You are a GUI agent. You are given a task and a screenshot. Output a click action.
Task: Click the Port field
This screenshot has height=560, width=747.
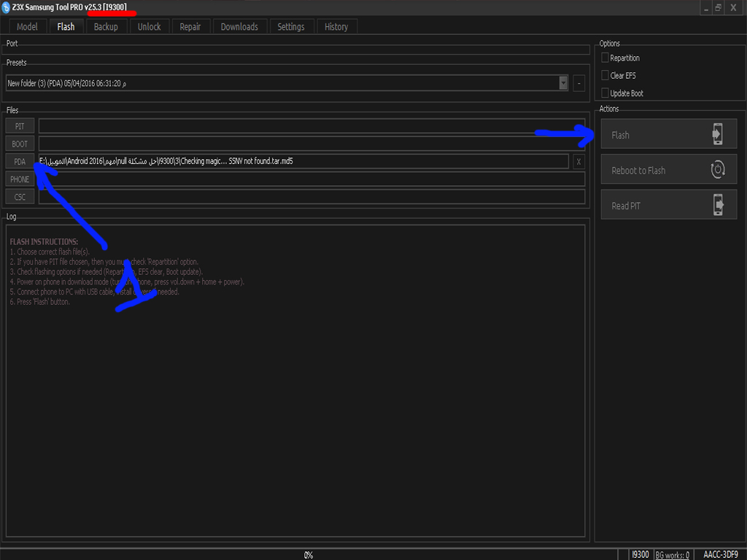pos(296,50)
